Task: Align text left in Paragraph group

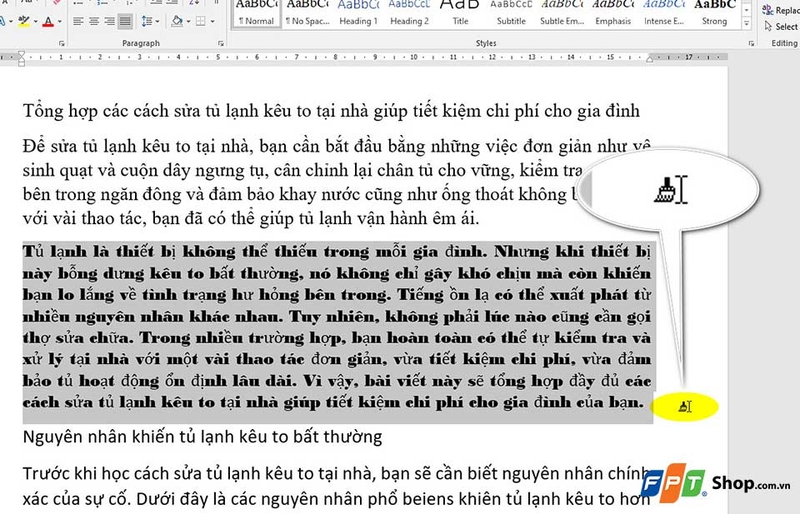Action: point(78,21)
